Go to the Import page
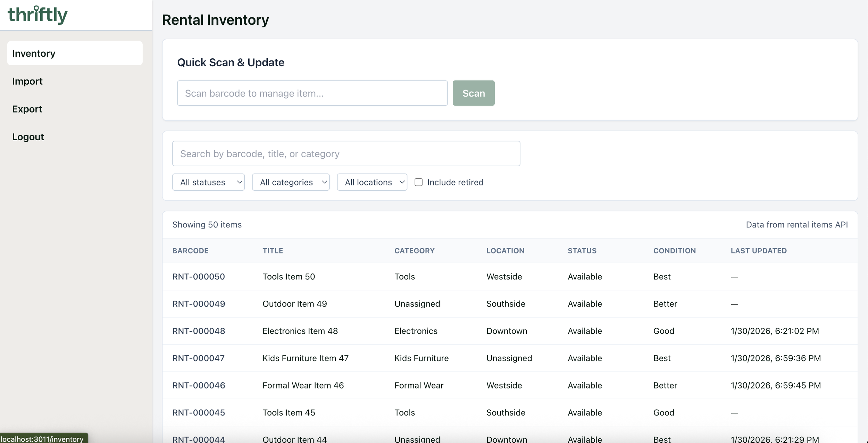Screen dimensions: 868x443 point(27,81)
